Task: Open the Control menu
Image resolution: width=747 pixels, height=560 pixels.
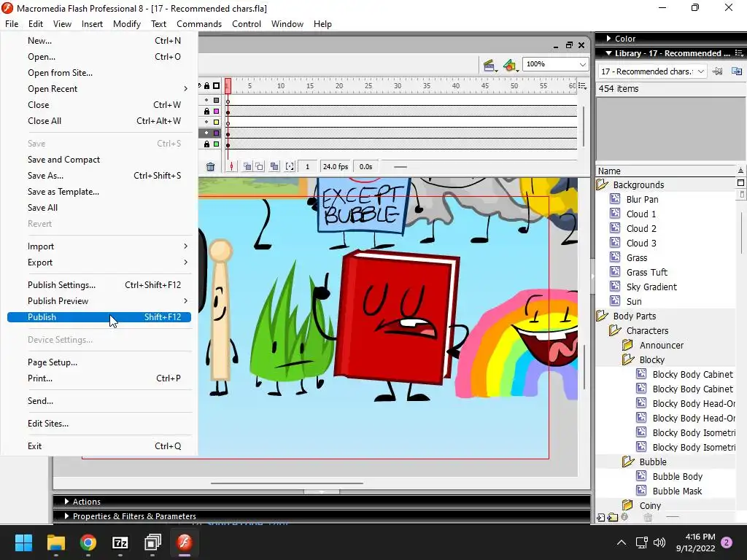Action: [247, 24]
